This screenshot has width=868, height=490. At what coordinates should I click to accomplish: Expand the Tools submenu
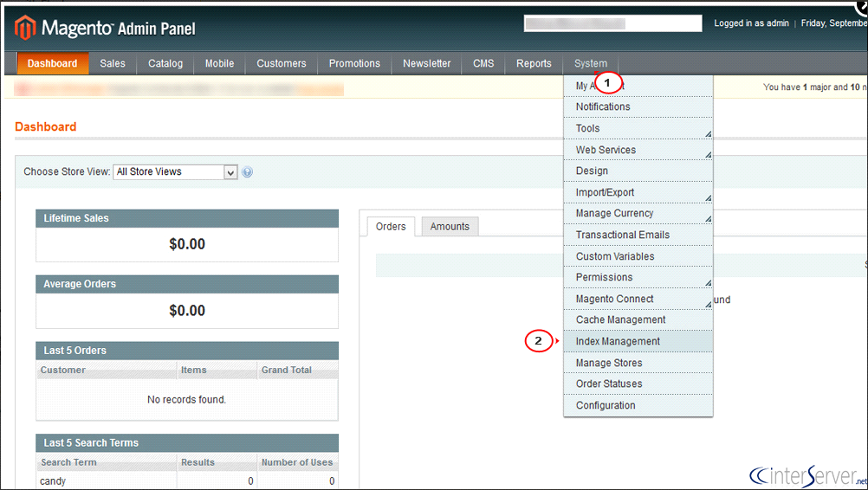pyautogui.click(x=638, y=128)
